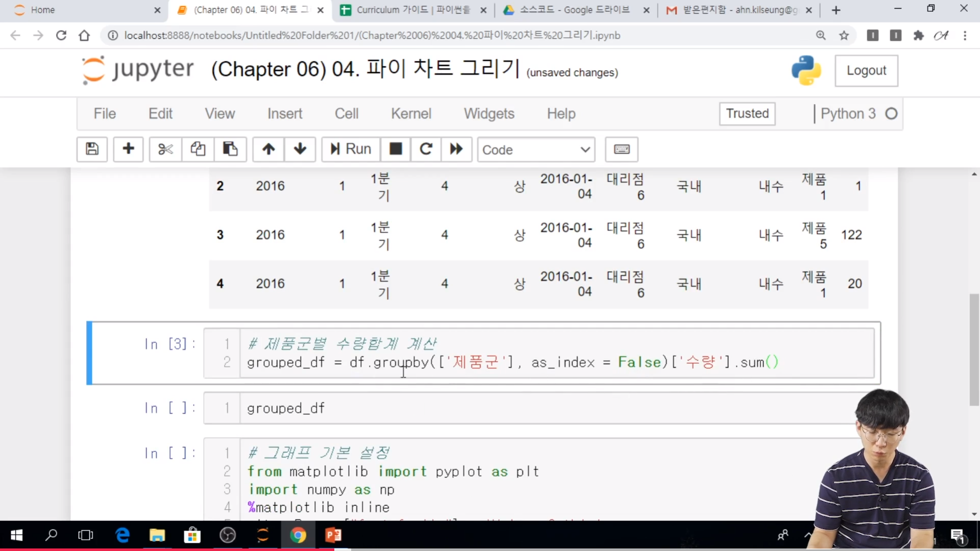Open the Widgets menu

[489, 113]
